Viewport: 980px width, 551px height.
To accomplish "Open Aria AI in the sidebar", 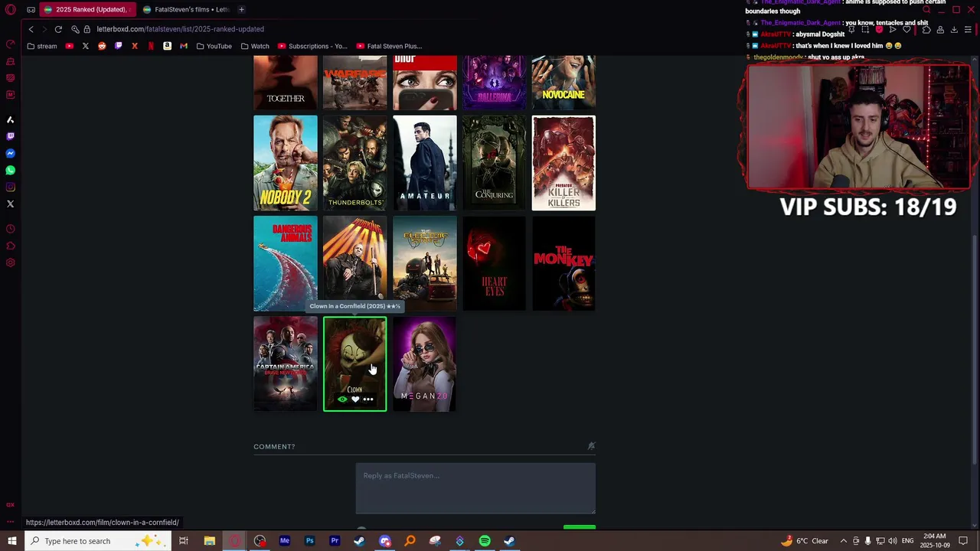I will pos(11,120).
